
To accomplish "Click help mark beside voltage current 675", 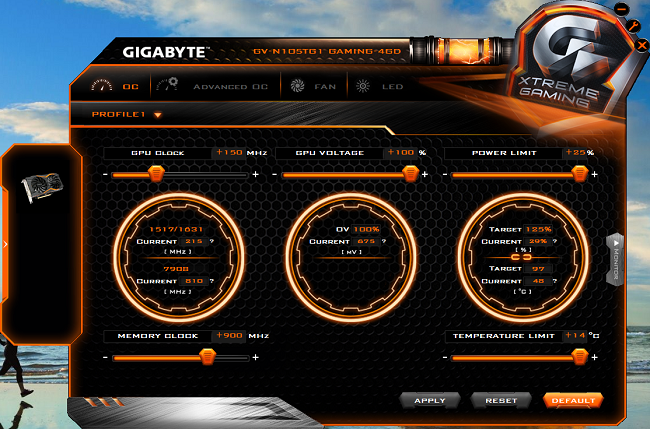I will [384, 241].
